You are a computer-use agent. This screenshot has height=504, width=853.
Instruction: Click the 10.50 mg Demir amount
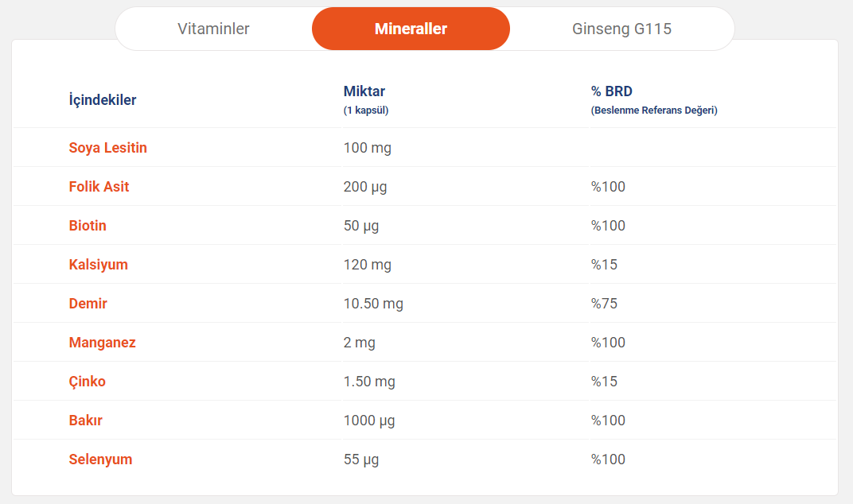click(x=373, y=304)
